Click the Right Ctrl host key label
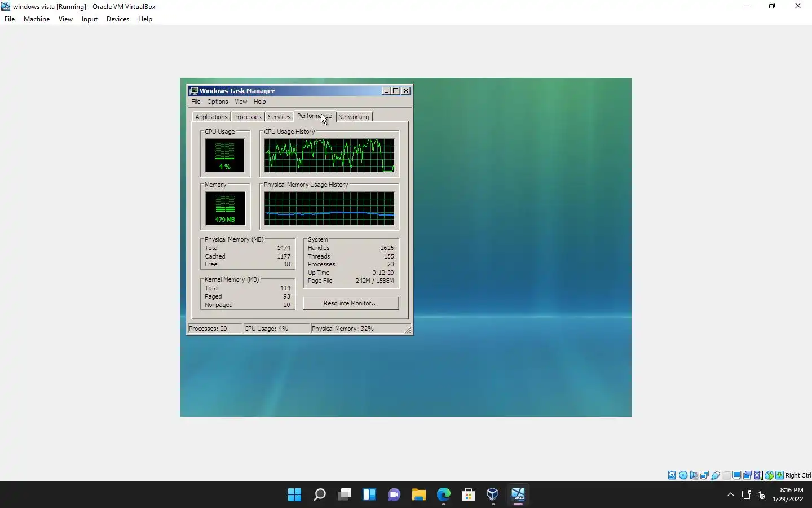This screenshot has height=508, width=812. [798, 475]
